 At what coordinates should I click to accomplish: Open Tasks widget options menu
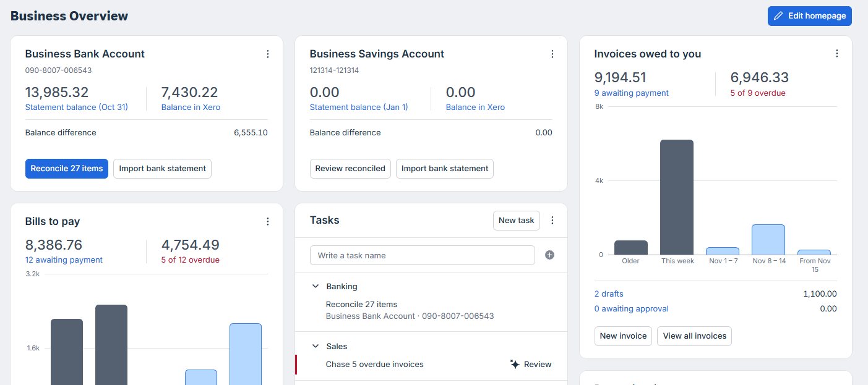coord(552,221)
